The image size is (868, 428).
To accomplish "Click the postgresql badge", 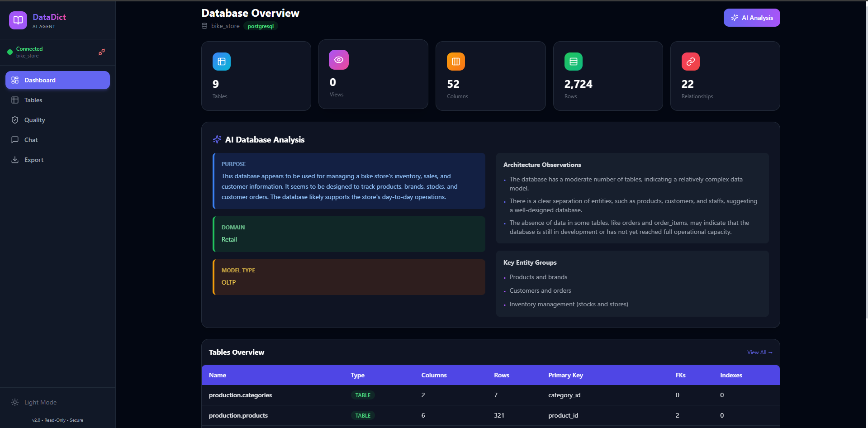I will click(261, 26).
